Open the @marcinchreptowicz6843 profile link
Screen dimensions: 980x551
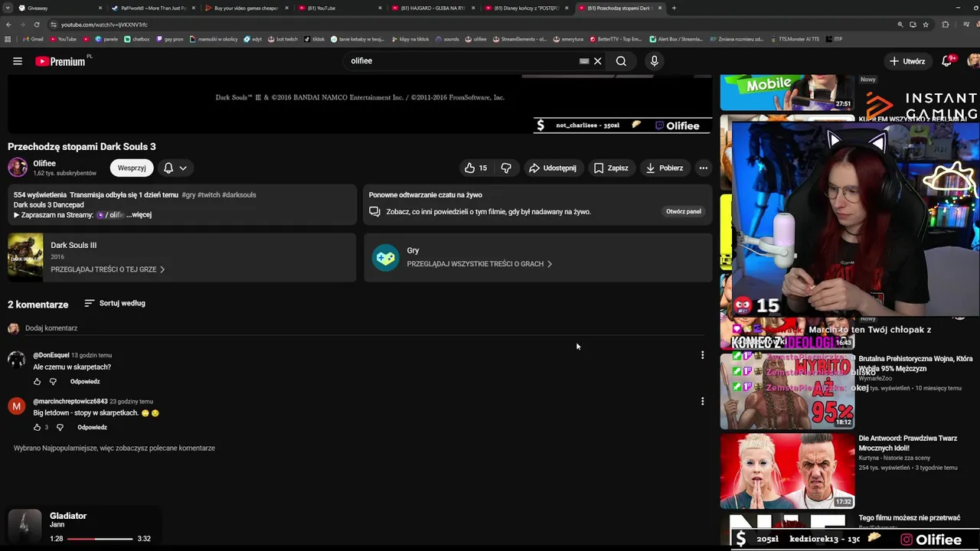(70, 401)
